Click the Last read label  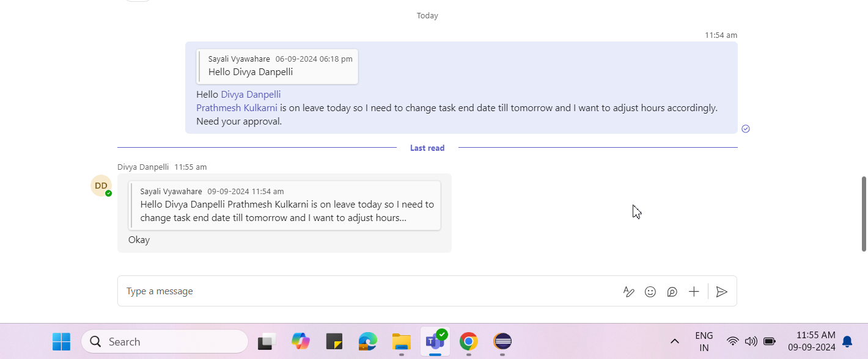427,148
